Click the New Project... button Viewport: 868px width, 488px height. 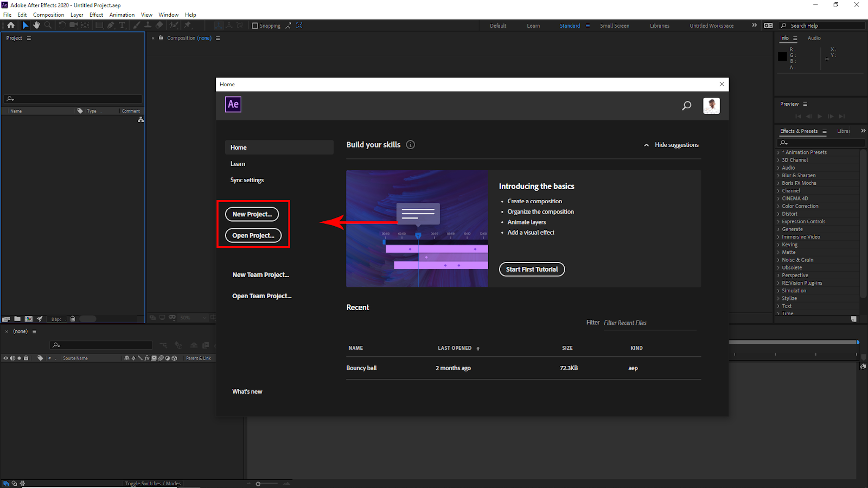click(x=252, y=214)
